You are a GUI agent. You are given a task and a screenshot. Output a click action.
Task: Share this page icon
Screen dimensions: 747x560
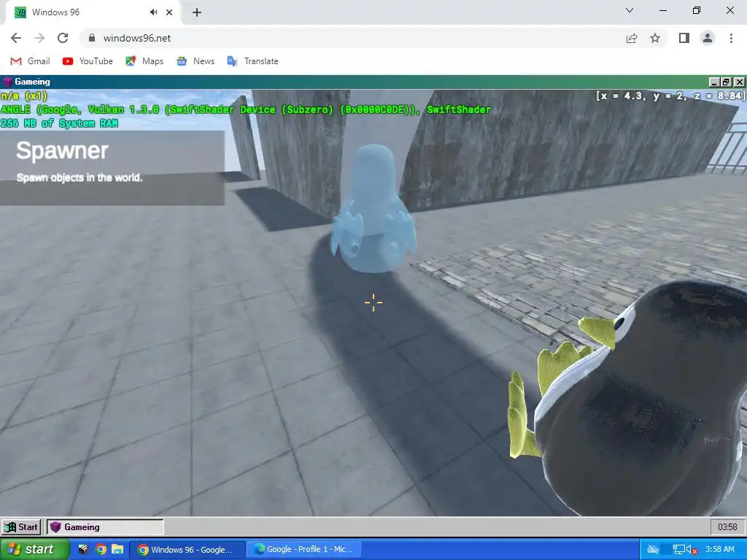[632, 38]
